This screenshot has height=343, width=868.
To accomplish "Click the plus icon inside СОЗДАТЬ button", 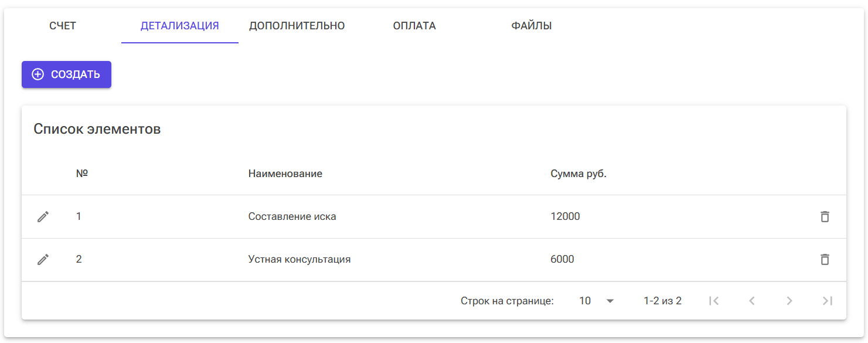I will pos(38,74).
